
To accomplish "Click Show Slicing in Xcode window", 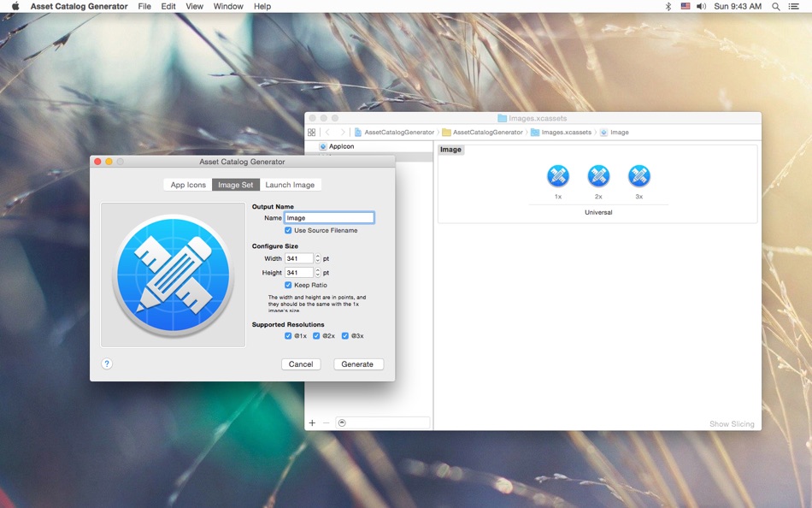I will coord(732,424).
